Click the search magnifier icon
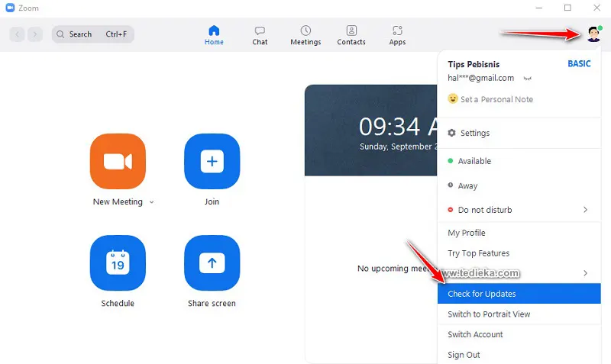Image resolution: width=611 pixels, height=364 pixels. (x=60, y=34)
